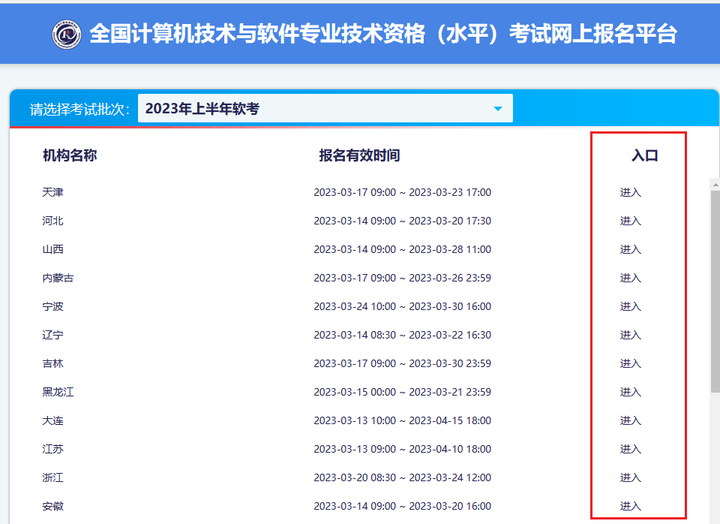
Task: Enter the 宁波 registration entrance
Action: pyautogui.click(x=630, y=306)
